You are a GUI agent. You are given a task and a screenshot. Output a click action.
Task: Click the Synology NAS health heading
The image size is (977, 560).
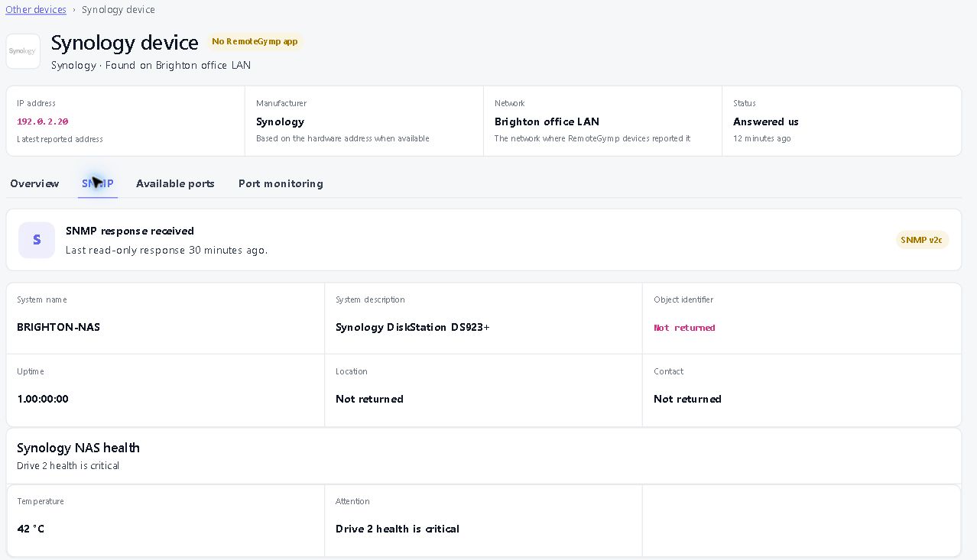(x=78, y=448)
